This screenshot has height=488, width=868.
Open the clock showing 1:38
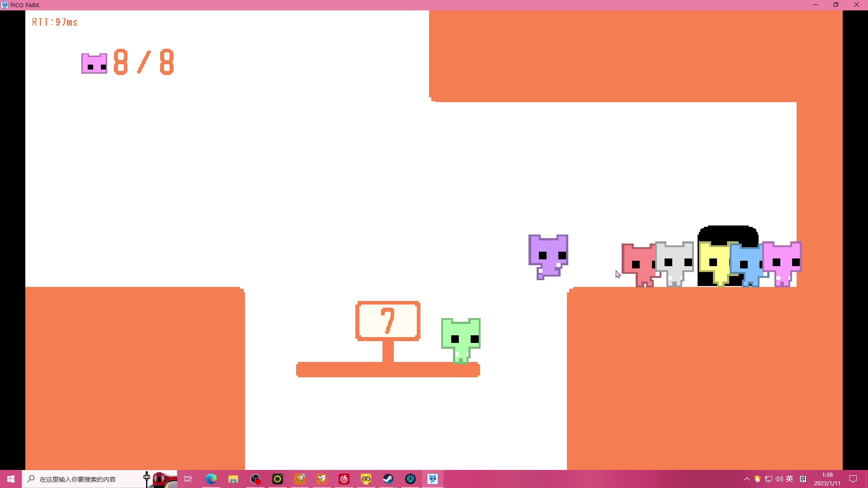[827, 479]
